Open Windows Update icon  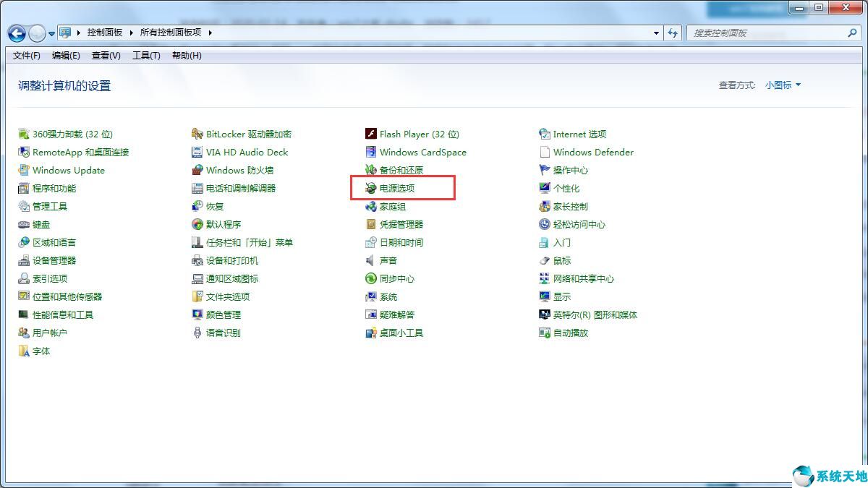click(x=24, y=170)
